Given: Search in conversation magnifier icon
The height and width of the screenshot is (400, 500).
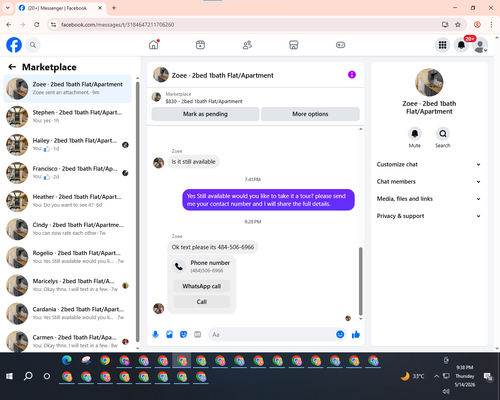Looking at the screenshot, I should click(x=443, y=134).
